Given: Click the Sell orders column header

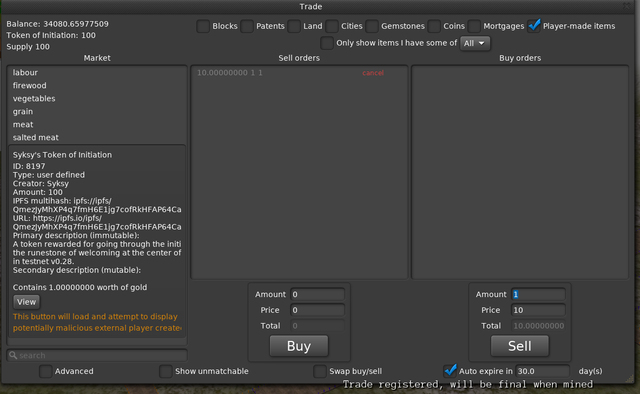Looking at the screenshot, I should pyautogui.click(x=299, y=58).
